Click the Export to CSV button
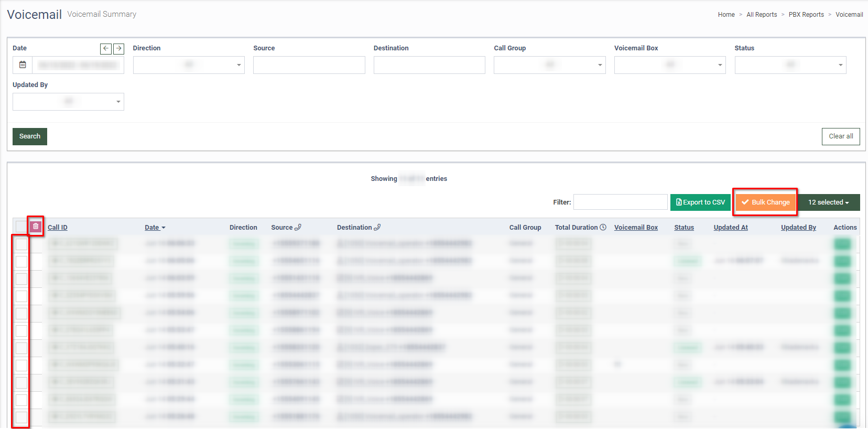Image resolution: width=868 pixels, height=429 pixels. [x=700, y=202]
